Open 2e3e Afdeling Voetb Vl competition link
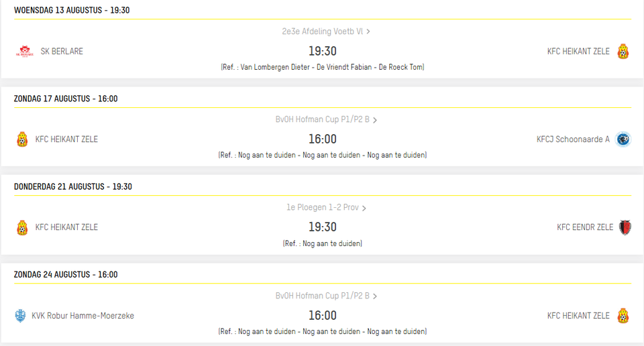 tap(323, 32)
